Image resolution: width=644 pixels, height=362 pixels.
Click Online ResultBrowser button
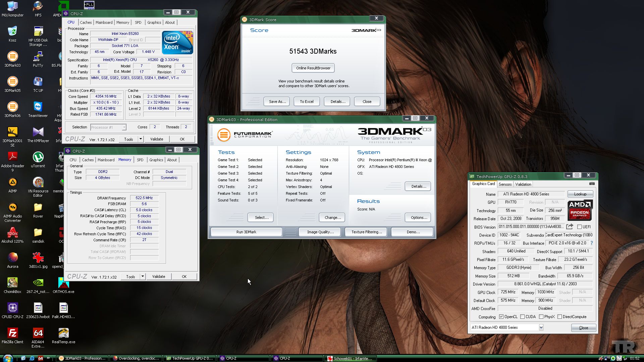click(x=313, y=68)
